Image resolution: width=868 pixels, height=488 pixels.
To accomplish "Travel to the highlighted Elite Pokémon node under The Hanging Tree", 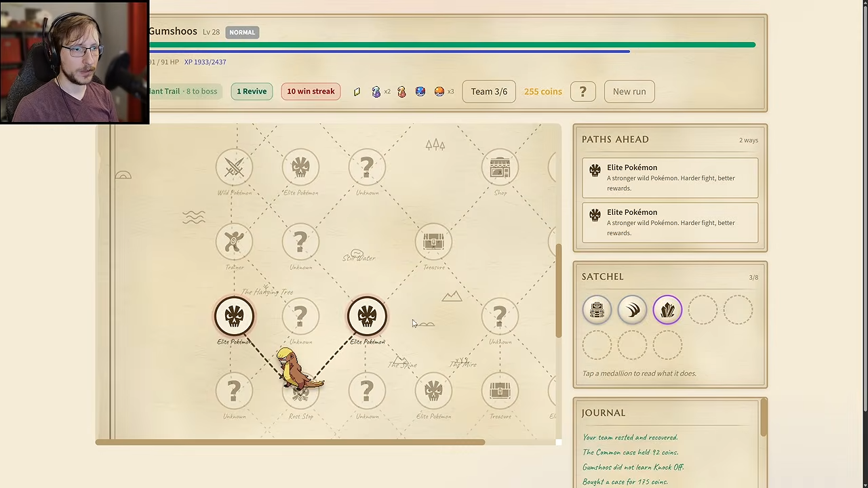I will tap(234, 316).
